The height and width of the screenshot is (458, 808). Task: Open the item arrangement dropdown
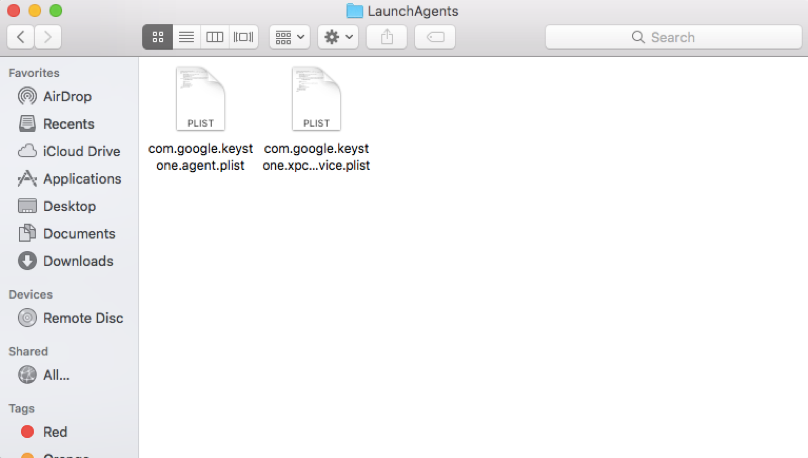[x=290, y=37]
